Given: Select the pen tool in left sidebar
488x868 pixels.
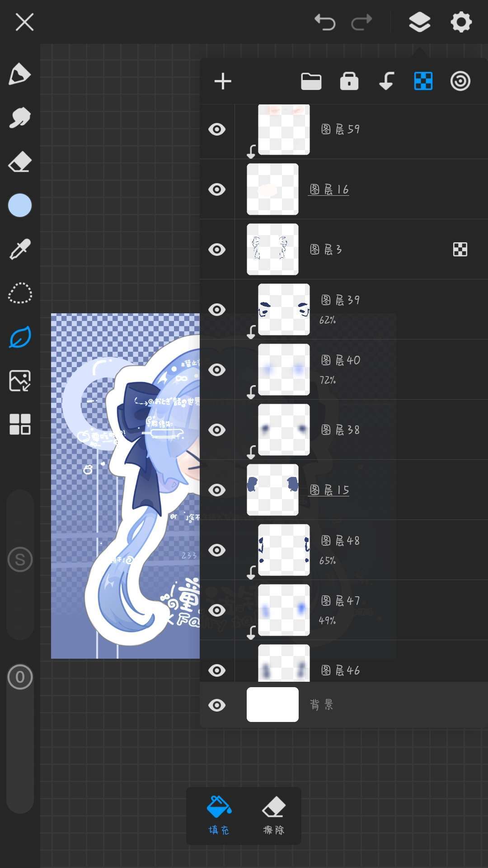Looking at the screenshot, I should coord(20,74).
